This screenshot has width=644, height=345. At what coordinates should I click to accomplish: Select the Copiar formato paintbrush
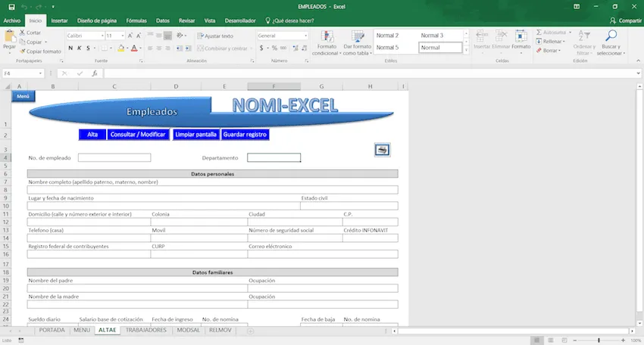[23, 51]
